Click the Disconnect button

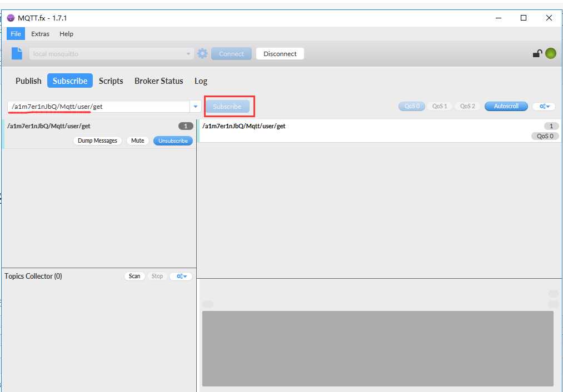click(x=280, y=54)
